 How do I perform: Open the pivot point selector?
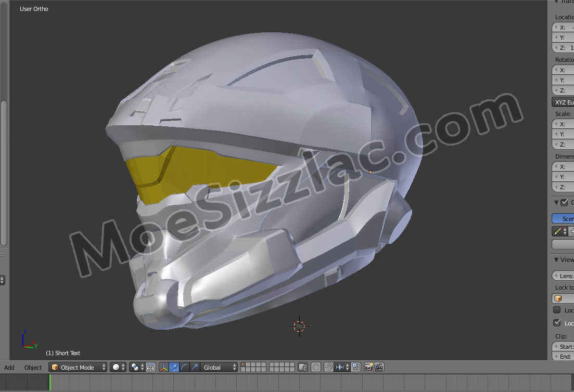click(x=137, y=367)
